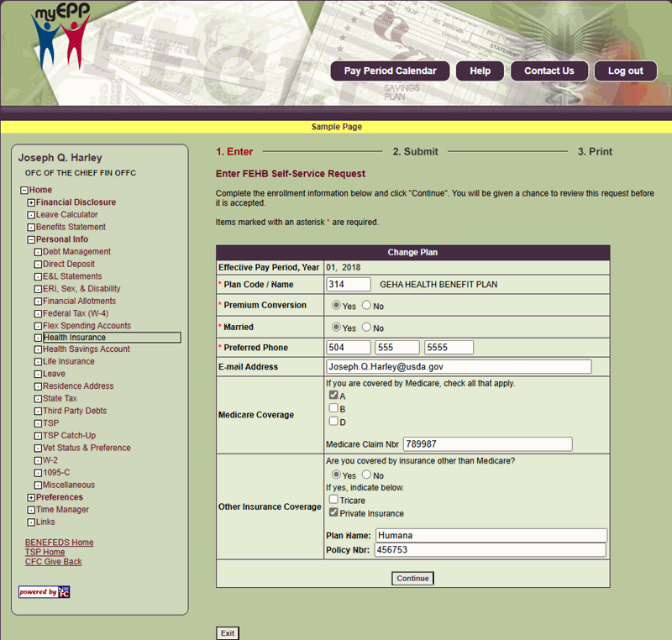Screen dimensions: 672x640
Task: Open the Help page
Action: pyautogui.click(x=480, y=71)
